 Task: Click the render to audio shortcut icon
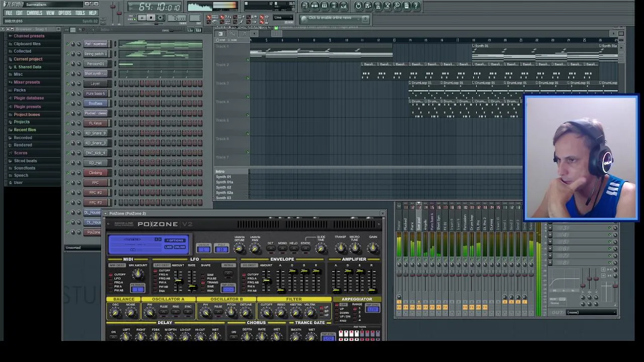[x=377, y=6]
